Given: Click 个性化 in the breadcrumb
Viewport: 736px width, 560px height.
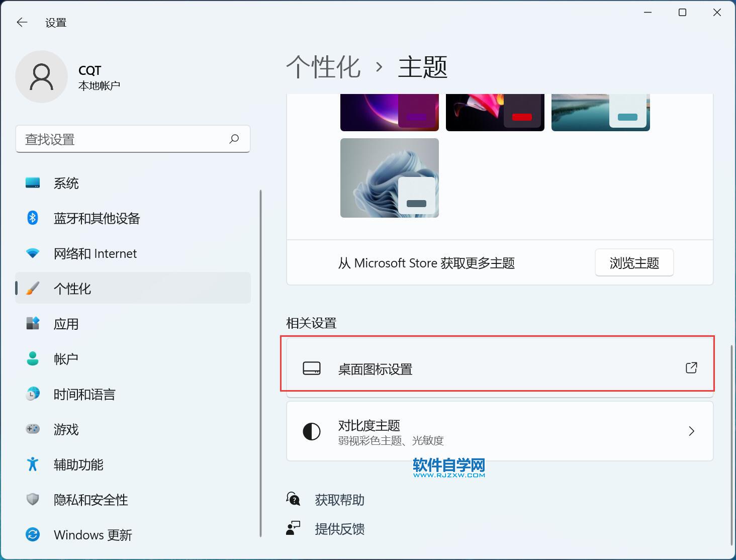Looking at the screenshot, I should pos(324,67).
